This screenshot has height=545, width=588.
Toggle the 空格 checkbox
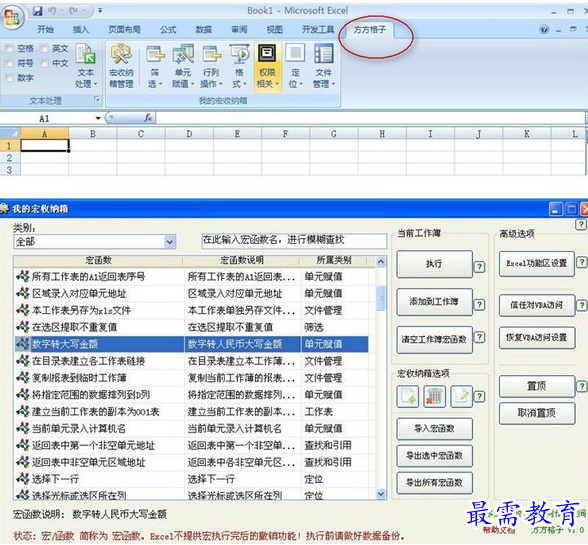point(9,48)
